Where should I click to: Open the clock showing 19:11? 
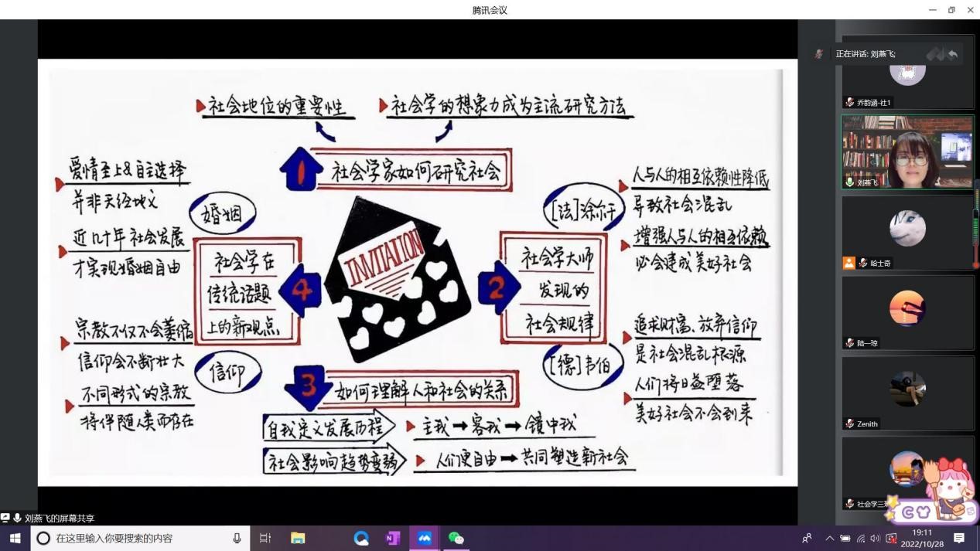tap(921, 538)
